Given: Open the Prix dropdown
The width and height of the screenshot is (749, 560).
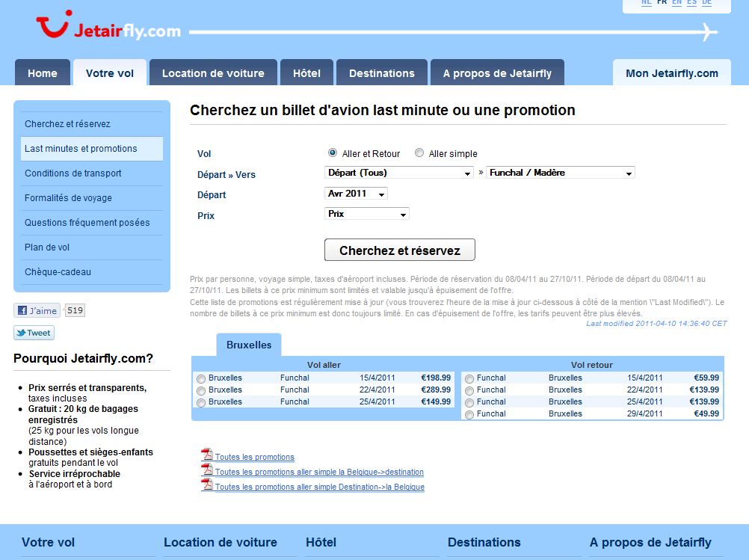Looking at the screenshot, I should pos(366,214).
